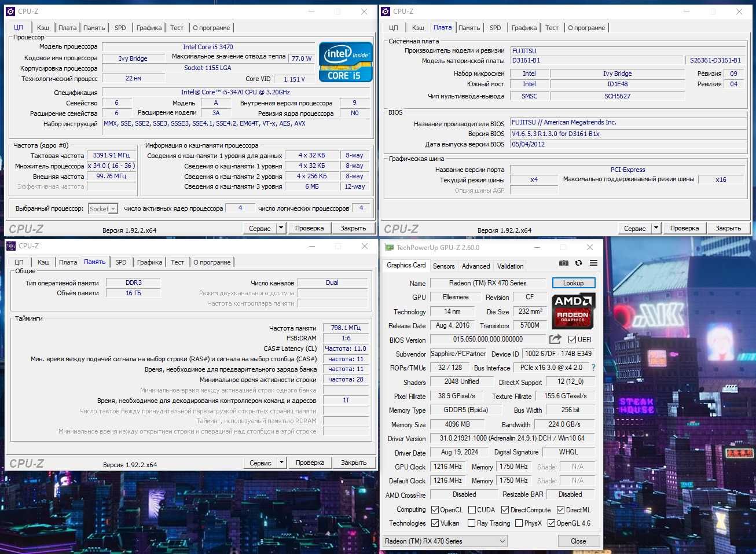Screen dimensions: 756x554
Task: Open Кэш tab in processor CPU-Z window
Action: [43, 28]
